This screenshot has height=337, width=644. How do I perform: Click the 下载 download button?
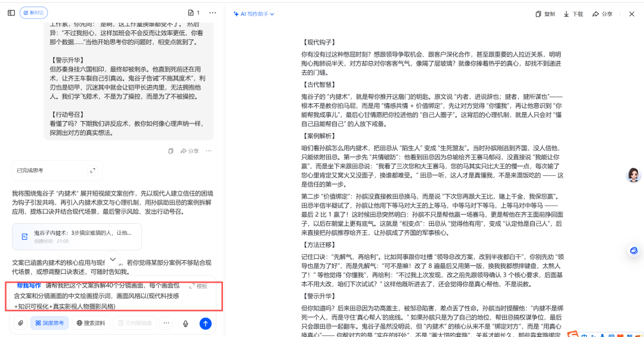coord(574,14)
